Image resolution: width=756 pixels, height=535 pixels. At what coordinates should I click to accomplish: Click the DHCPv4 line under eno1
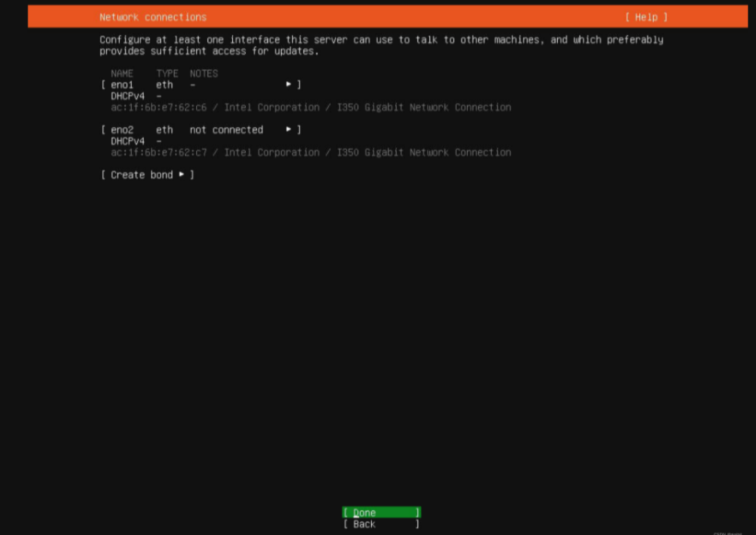(128, 96)
